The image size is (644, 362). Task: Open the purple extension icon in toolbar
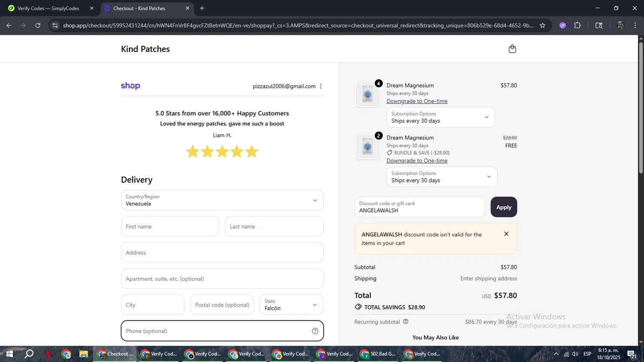[x=562, y=25]
